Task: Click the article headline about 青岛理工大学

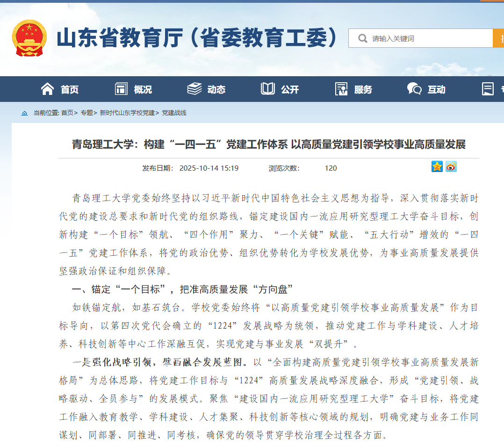Action: coord(268,144)
